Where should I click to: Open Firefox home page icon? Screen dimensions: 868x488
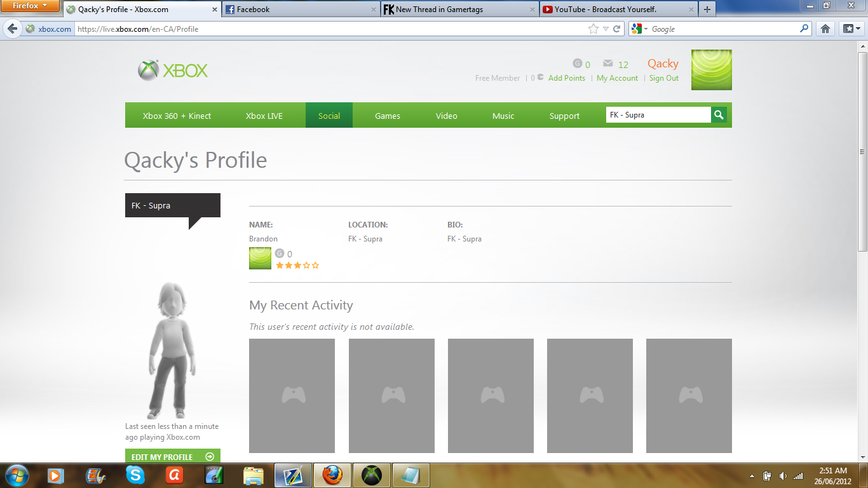click(x=825, y=29)
